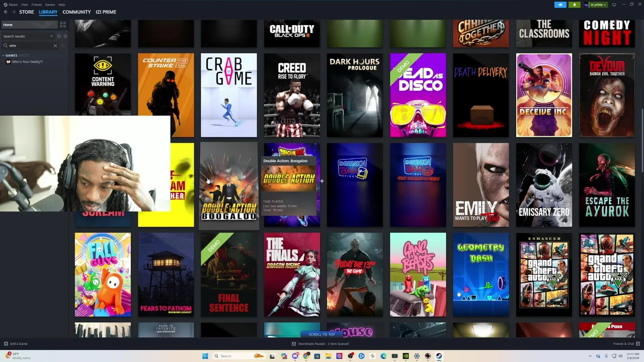This screenshot has height=362, width=644.
Task: Open the Steam menu
Action: click(x=11, y=5)
